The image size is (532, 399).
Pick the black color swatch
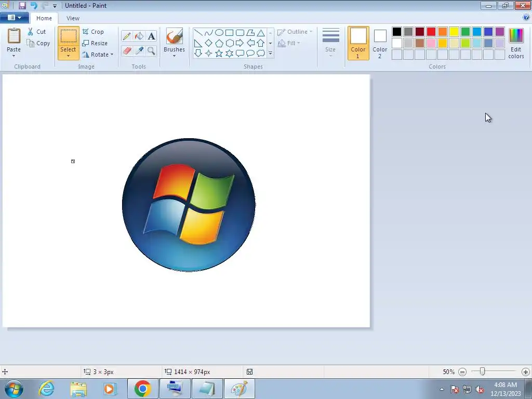point(396,32)
